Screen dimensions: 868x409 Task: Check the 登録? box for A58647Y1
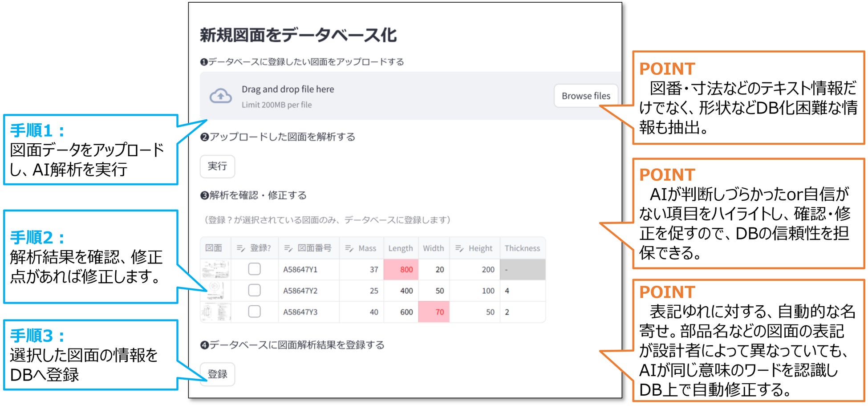(255, 269)
